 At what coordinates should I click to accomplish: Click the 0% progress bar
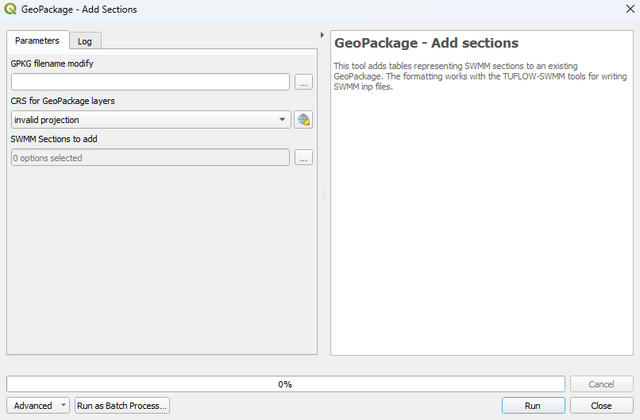(285, 384)
